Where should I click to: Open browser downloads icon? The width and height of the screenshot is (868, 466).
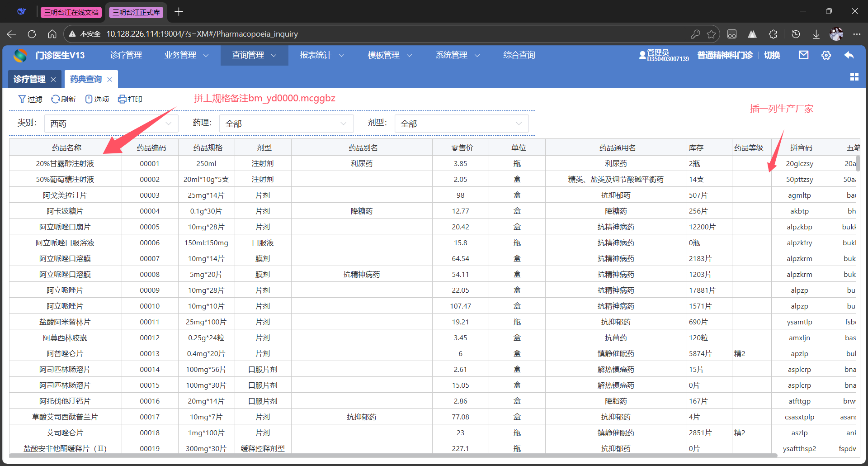[x=816, y=34]
